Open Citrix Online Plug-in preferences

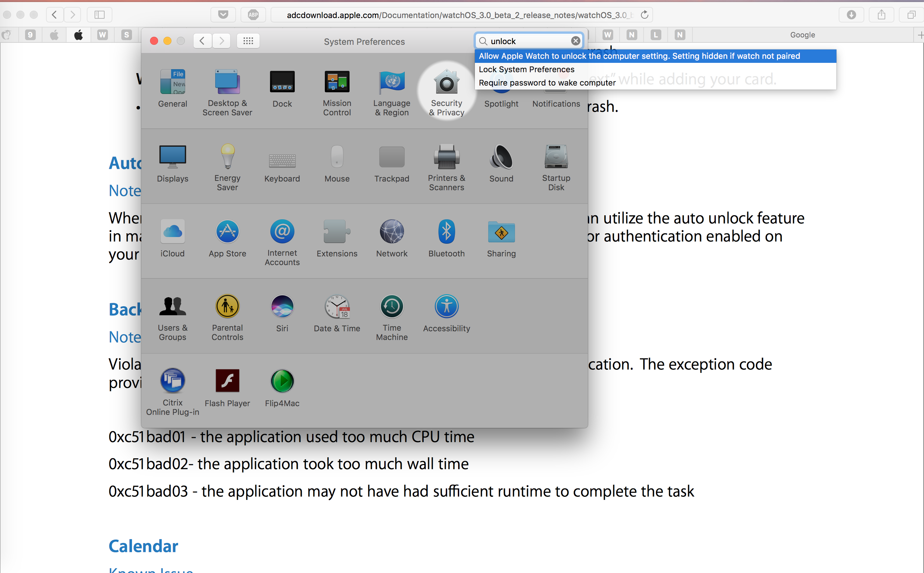click(172, 392)
